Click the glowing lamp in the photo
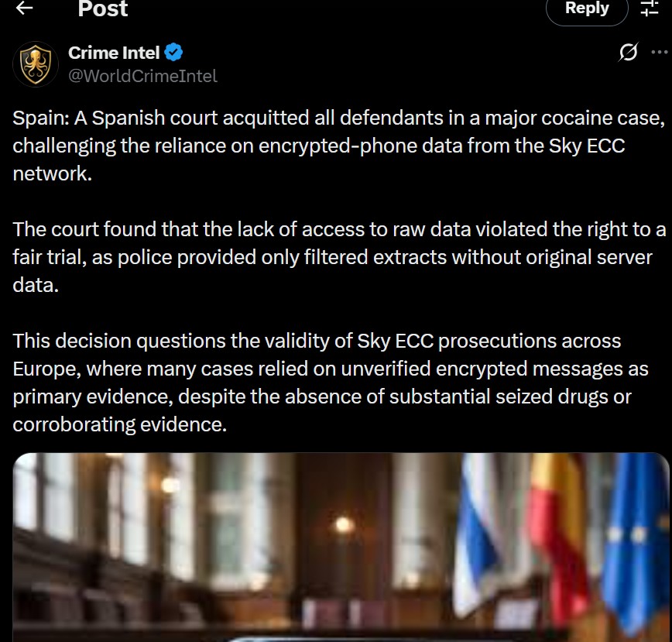This screenshot has width=672, height=642. click(344, 525)
